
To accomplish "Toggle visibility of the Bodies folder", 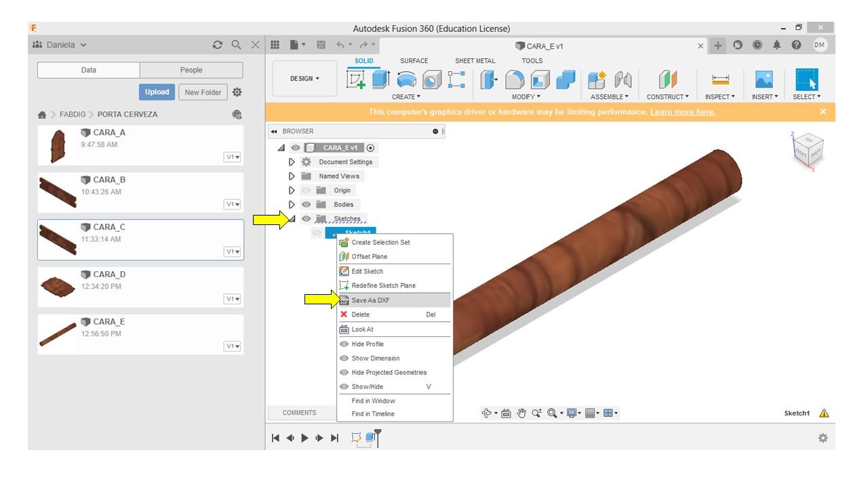I will [x=306, y=205].
